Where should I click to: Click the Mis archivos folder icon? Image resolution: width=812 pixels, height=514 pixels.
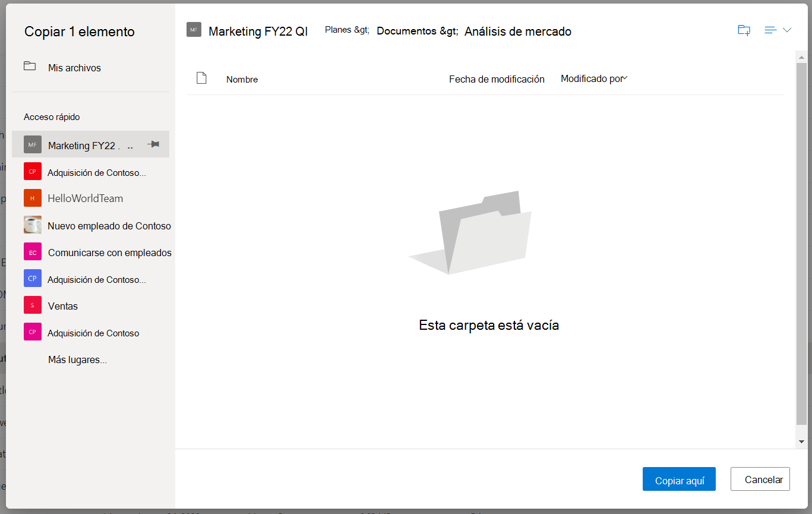(30, 66)
